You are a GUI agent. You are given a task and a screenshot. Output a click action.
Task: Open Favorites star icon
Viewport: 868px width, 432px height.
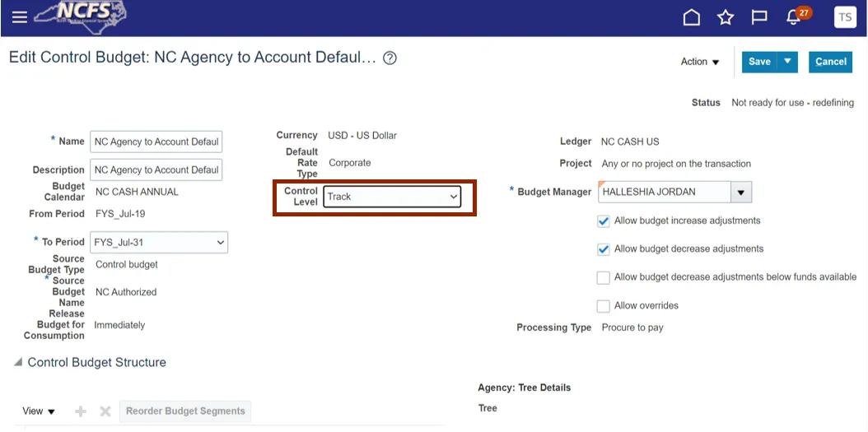point(726,17)
